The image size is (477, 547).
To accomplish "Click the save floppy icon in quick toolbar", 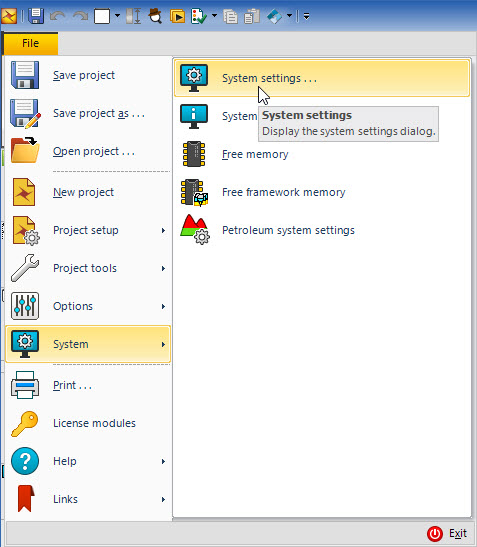I will pos(36,16).
